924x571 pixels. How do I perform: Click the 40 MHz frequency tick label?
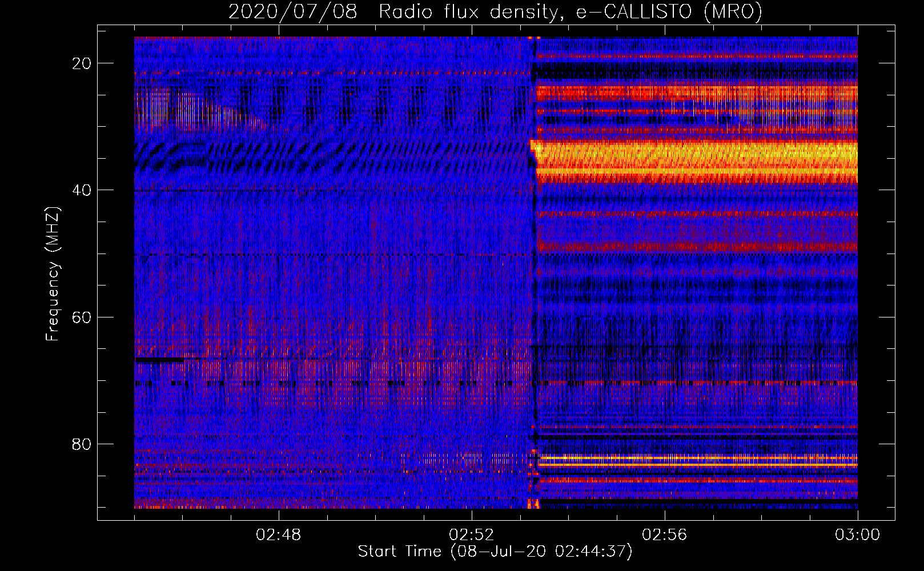(82, 190)
